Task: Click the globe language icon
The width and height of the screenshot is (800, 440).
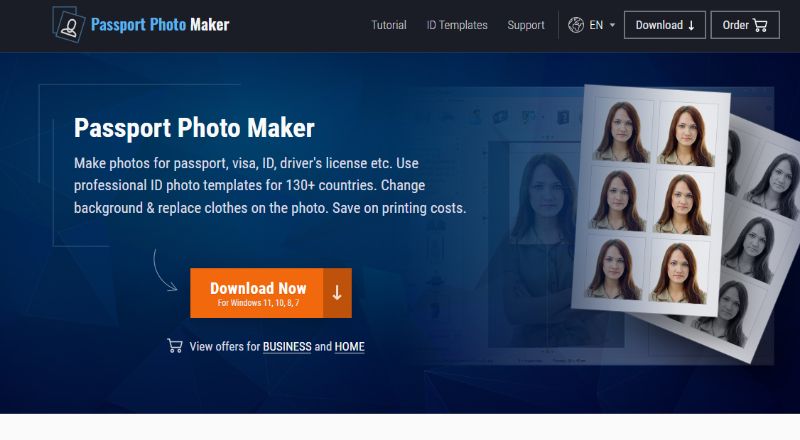Action: coord(576,25)
